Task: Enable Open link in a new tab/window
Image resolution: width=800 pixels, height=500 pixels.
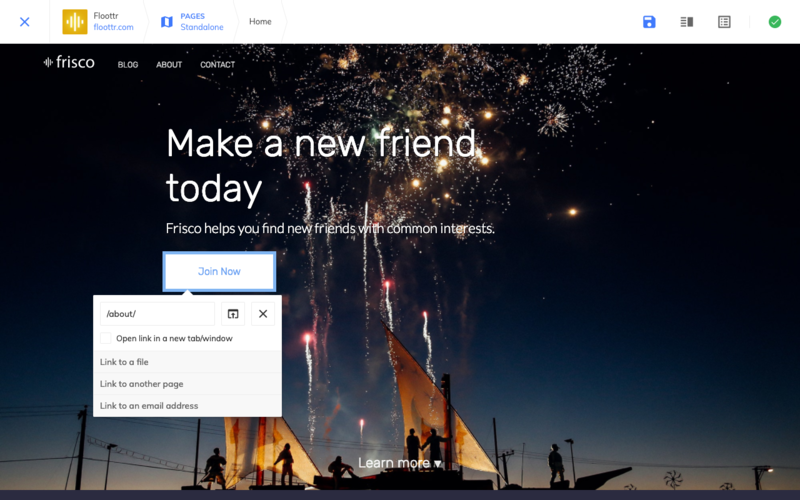Action: (x=106, y=338)
